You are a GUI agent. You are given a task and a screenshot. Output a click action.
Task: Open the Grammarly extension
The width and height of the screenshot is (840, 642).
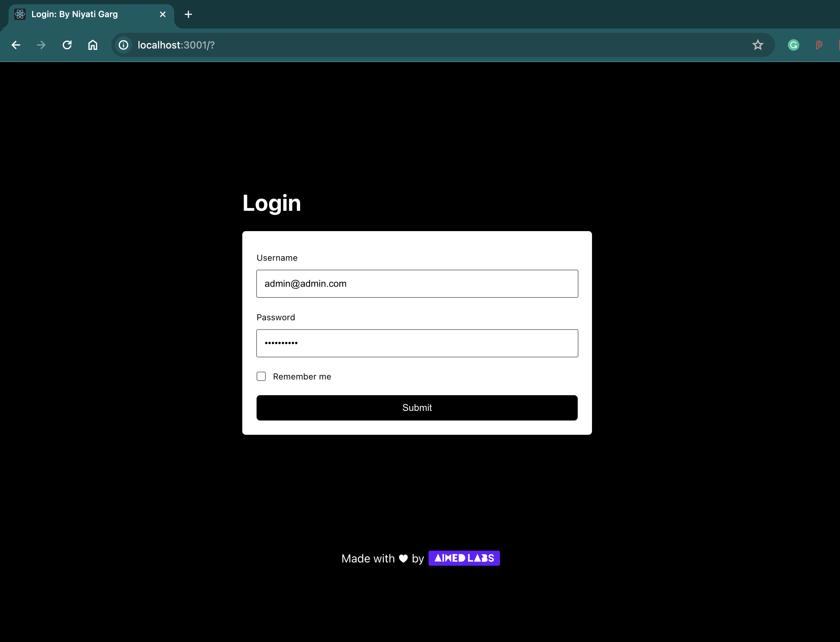point(794,45)
